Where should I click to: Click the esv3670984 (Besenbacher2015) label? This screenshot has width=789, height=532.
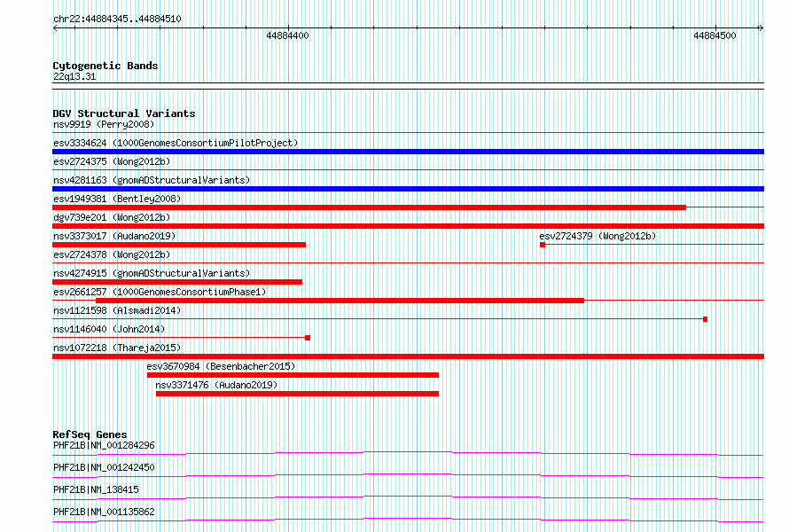[x=221, y=366]
